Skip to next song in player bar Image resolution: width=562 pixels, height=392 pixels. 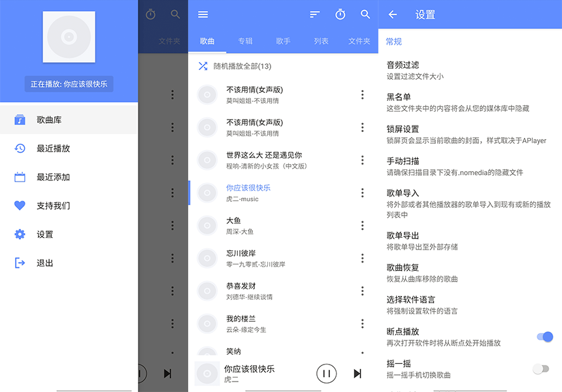pos(357,373)
